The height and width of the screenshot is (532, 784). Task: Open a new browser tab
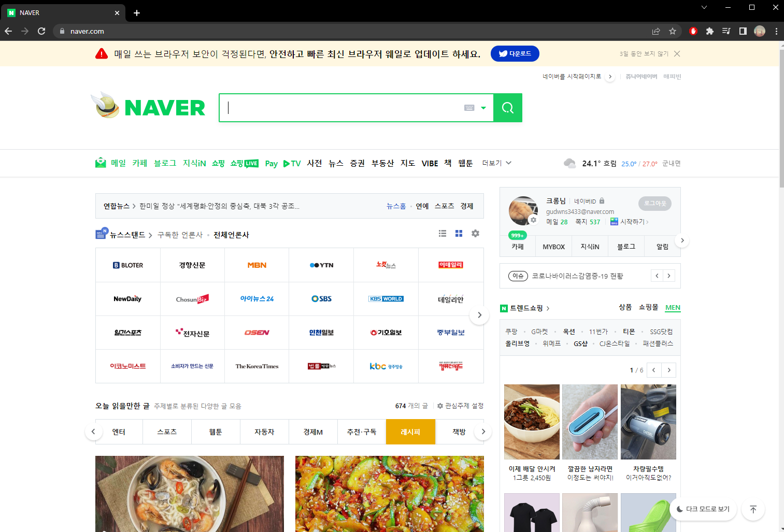(137, 13)
